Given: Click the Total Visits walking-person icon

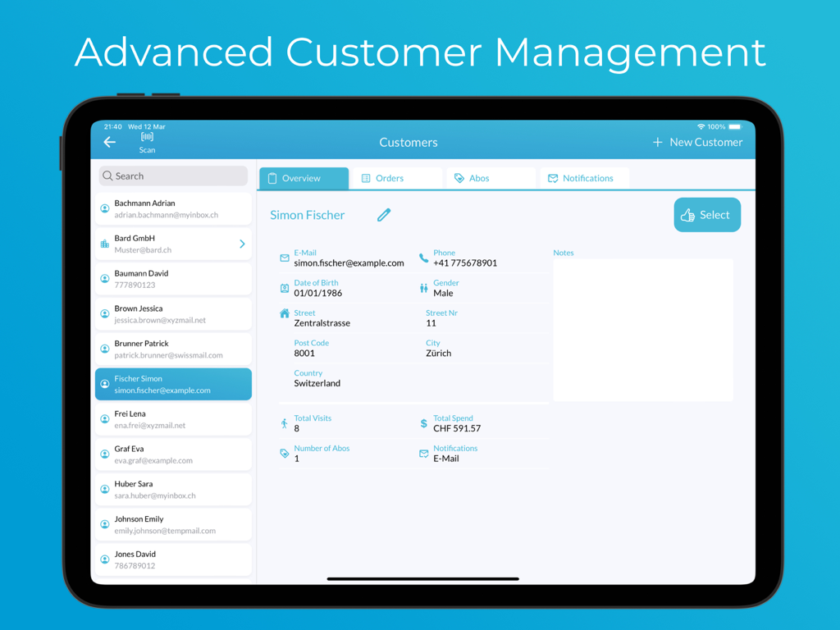Looking at the screenshot, I should tap(282, 422).
